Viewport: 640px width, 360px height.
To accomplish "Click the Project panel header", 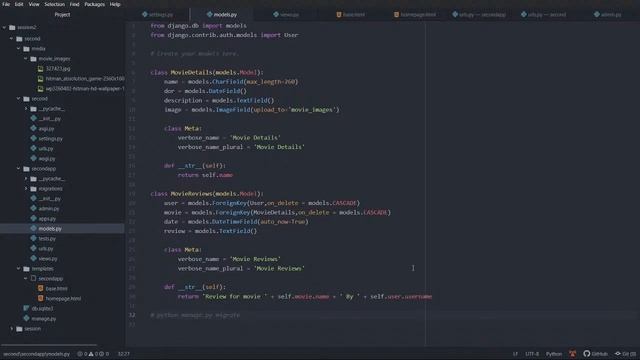I will click(62, 14).
